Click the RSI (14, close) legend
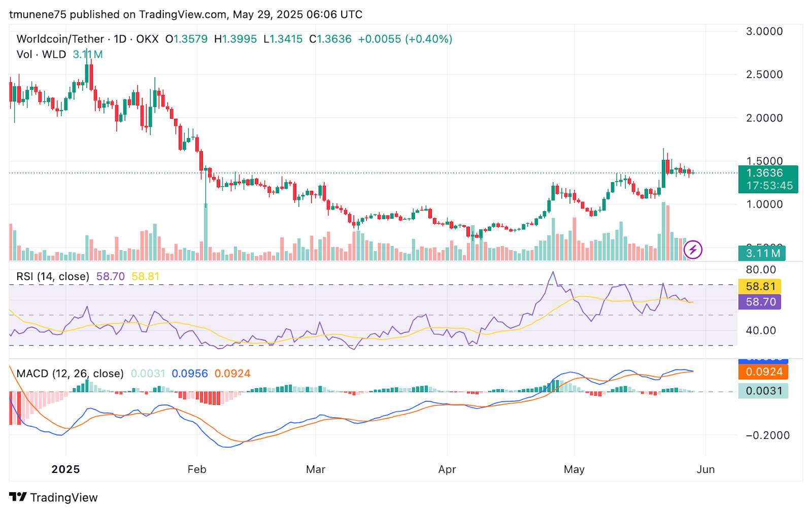This screenshot has width=812, height=513. [53, 277]
